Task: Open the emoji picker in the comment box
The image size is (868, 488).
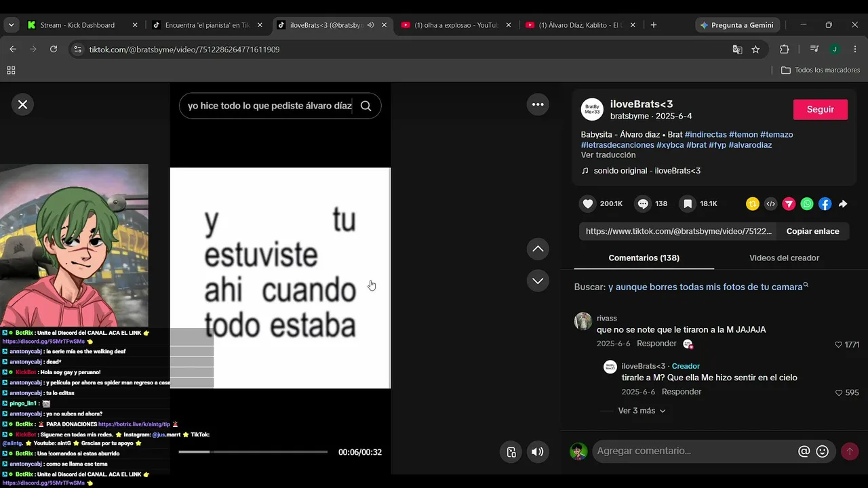Action: click(823, 451)
